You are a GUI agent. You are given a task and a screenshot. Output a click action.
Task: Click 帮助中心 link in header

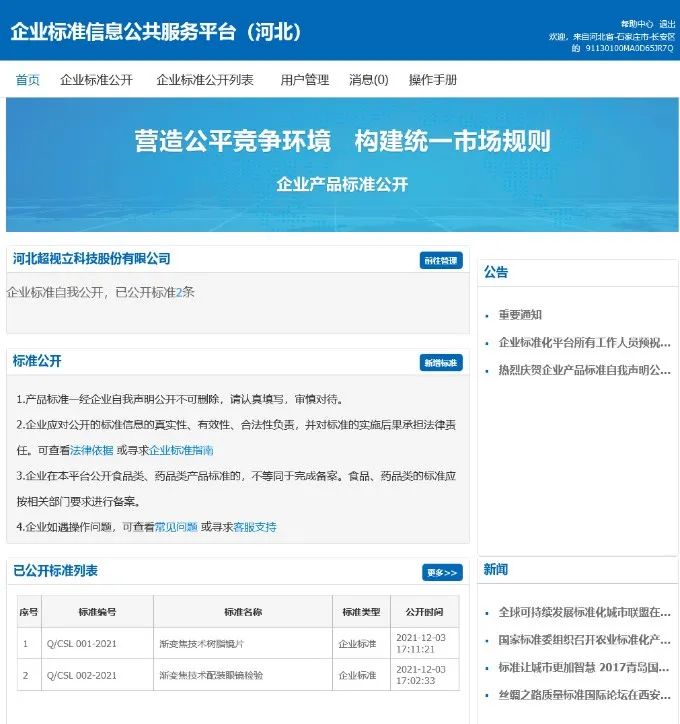(637, 24)
